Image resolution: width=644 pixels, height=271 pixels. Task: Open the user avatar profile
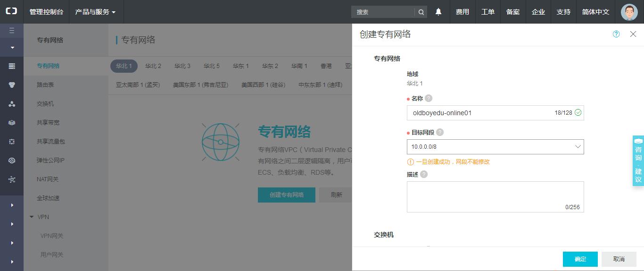click(629, 12)
